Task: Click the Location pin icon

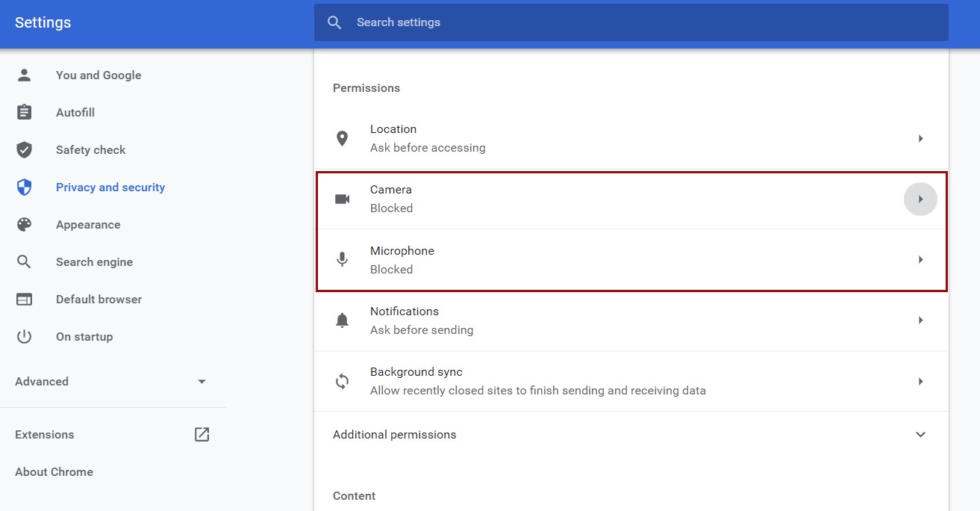Action: 342,138
